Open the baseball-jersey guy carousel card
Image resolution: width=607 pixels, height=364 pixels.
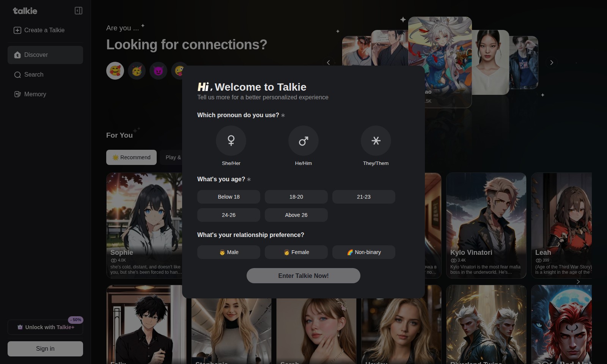click(356, 51)
